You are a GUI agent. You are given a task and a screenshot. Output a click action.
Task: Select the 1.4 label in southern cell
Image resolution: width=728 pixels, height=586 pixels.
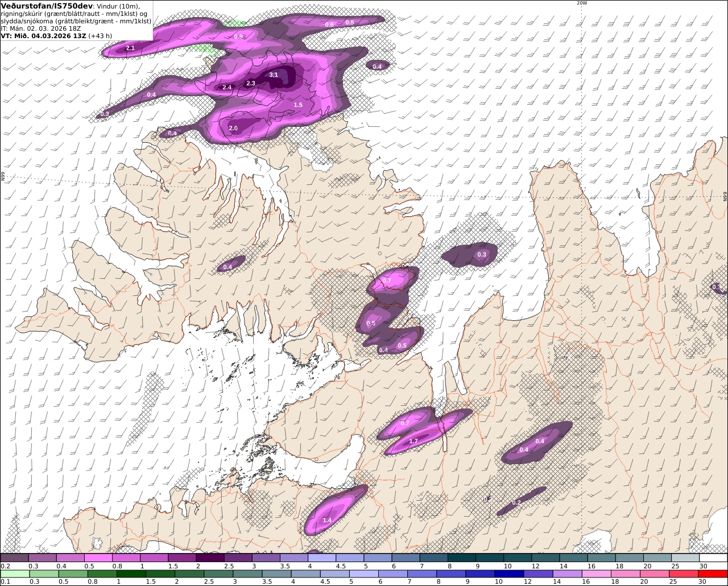point(327,520)
